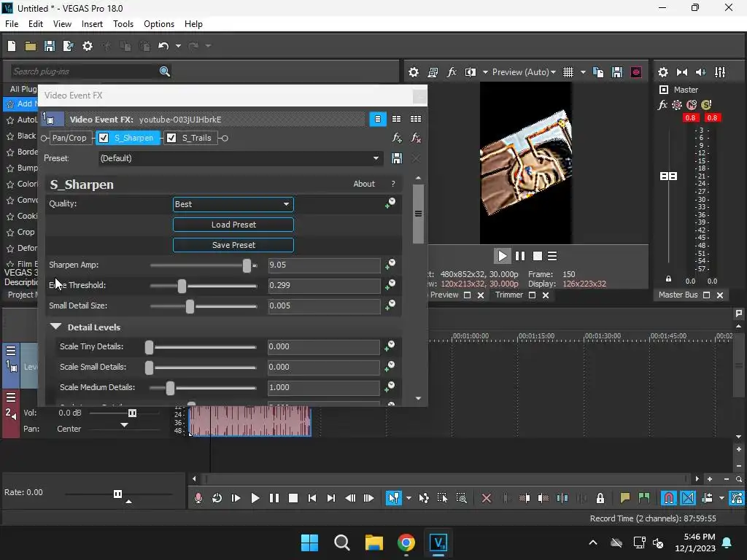Open Preview (Auto) quality dropdown

point(524,72)
